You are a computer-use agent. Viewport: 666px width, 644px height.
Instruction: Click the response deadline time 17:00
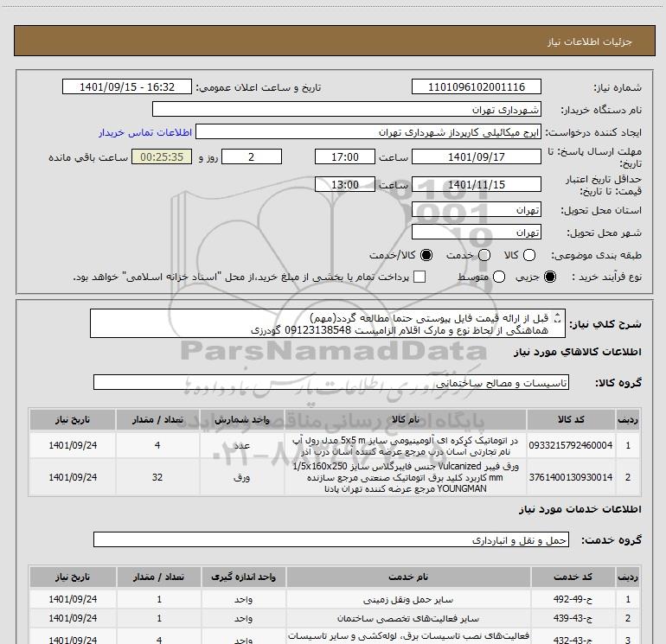click(345, 156)
